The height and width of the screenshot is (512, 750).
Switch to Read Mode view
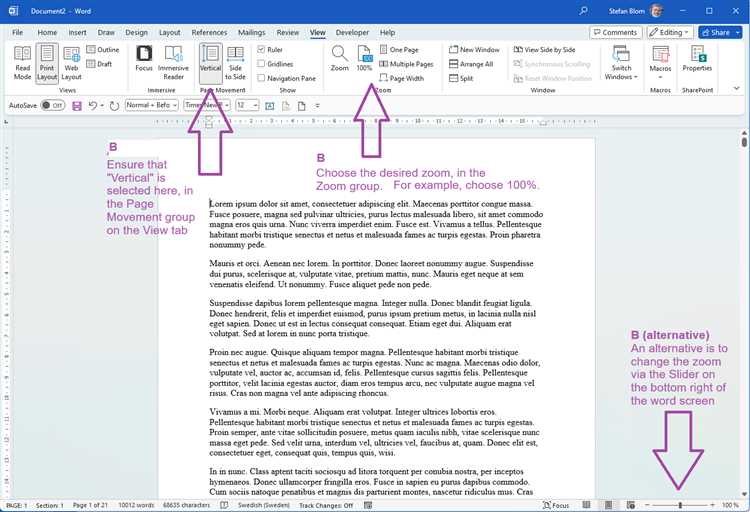pos(22,63)
